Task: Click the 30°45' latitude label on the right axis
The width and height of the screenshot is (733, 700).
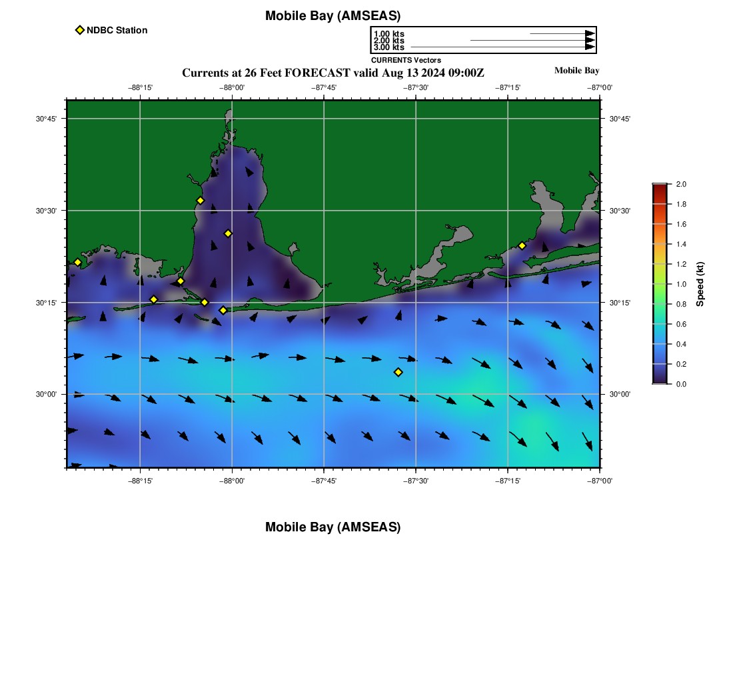Action: tap(620, 119)
